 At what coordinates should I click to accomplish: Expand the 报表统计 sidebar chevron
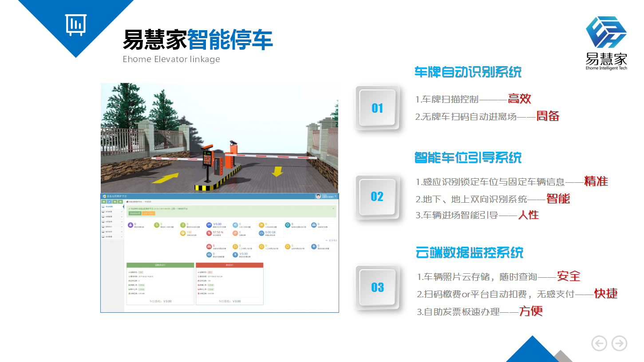(122, 227)
